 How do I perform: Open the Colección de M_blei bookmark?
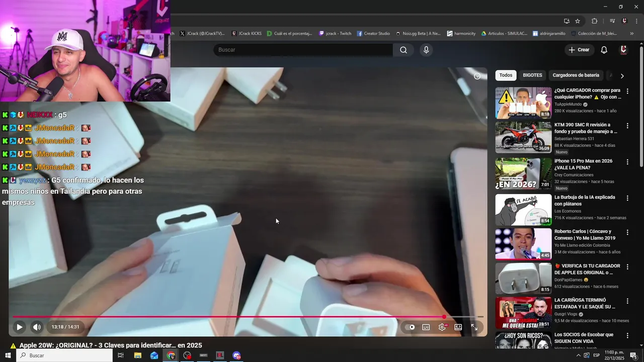point(594,34)
